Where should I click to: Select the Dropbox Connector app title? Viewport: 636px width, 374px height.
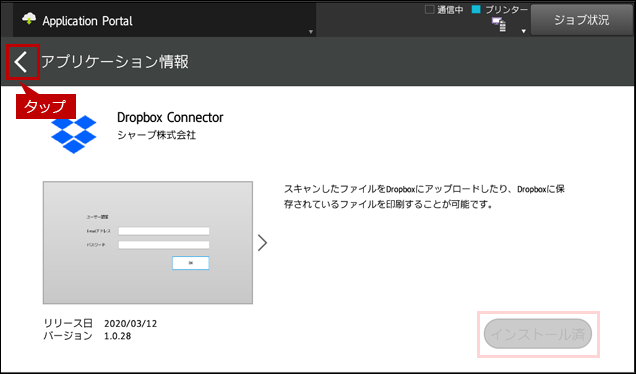[x=170, y=117]
